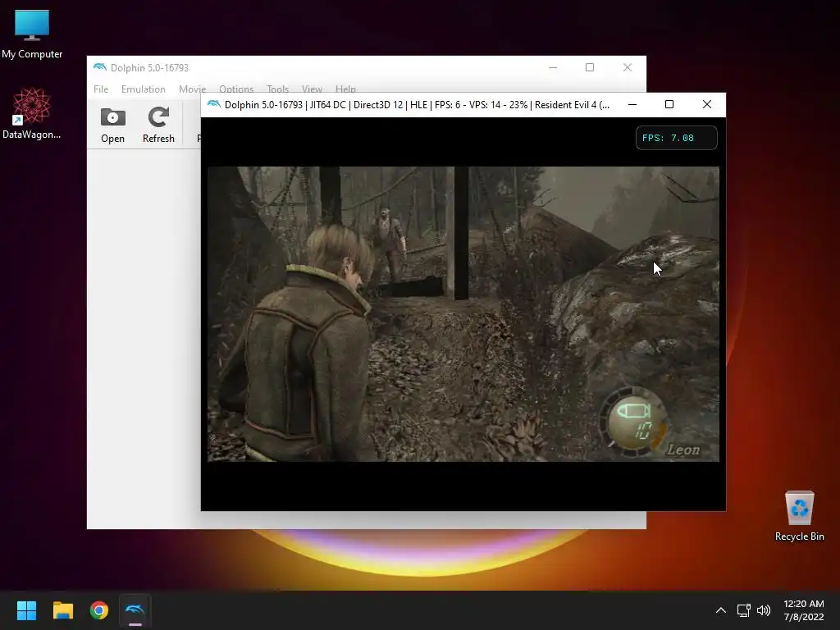Click the Refresh toolbar button in Dolphin
This screenshot has height=630, width=840.
[x=158, y=126]
